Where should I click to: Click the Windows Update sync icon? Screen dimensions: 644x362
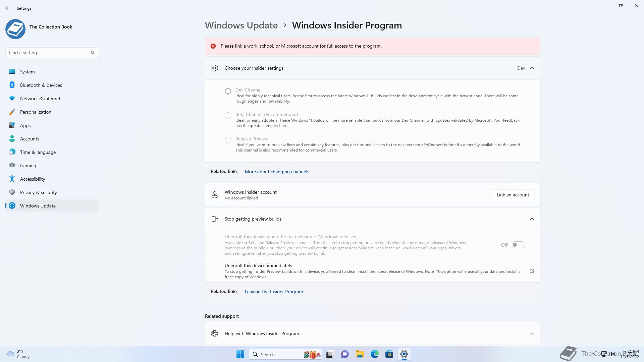coord(12,205)
